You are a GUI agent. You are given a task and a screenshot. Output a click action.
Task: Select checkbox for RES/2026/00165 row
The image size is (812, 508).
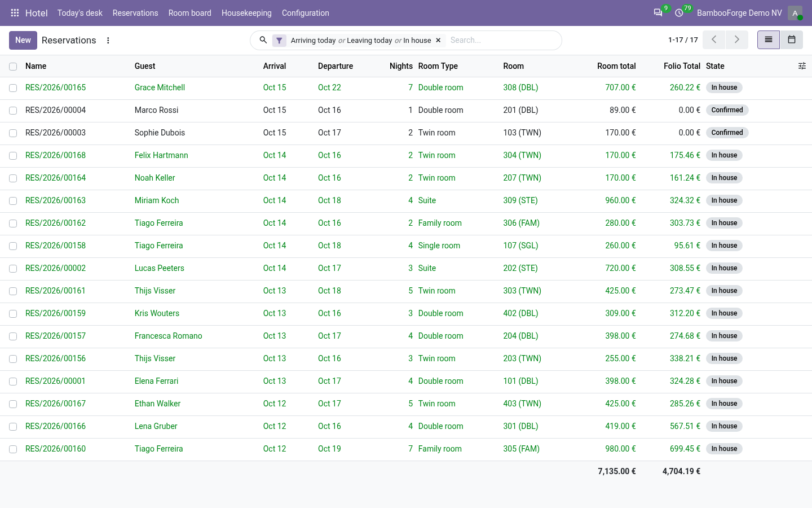(13, 88)
